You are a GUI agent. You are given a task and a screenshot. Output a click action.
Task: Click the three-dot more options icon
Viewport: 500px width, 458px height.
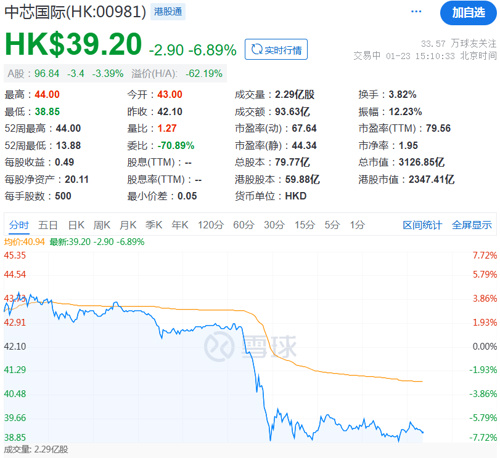pos(416,12)
